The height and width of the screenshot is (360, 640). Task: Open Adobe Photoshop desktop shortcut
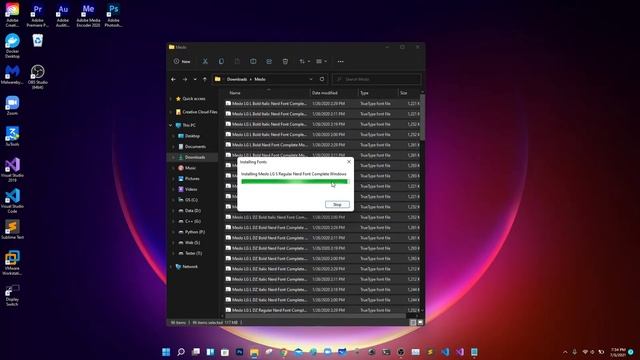tap(113, 15)
